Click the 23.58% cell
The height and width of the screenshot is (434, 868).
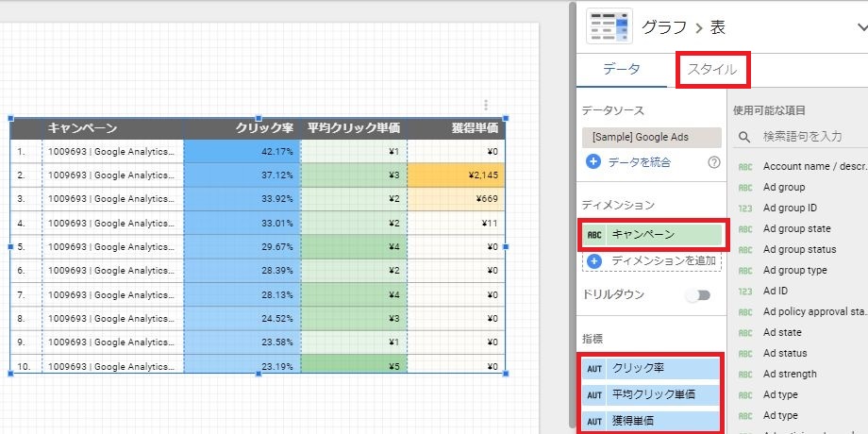(x=242, y=342)
